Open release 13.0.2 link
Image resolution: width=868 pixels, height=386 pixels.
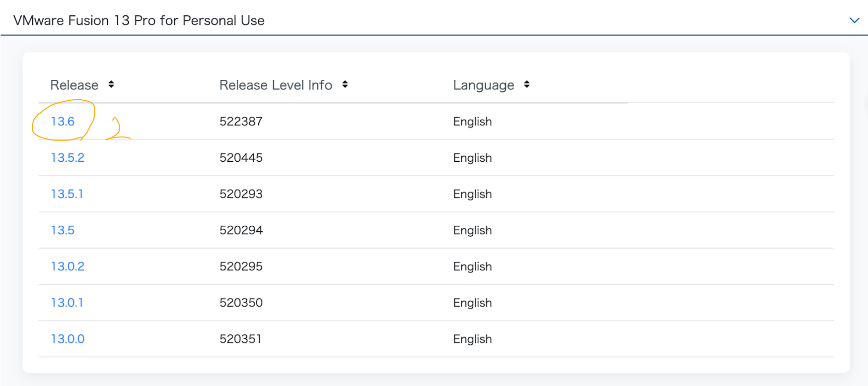pyautogui.click(x=68, y=266)
